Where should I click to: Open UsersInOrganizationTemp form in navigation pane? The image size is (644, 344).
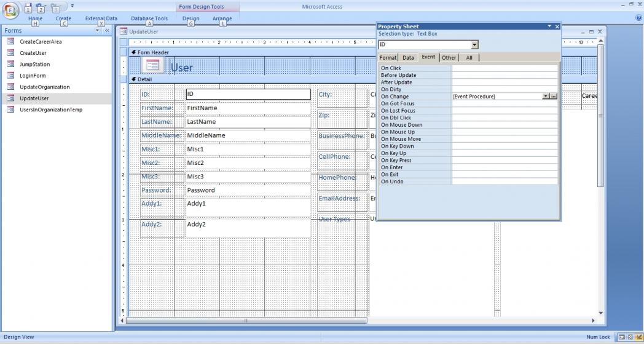[51, 110]
